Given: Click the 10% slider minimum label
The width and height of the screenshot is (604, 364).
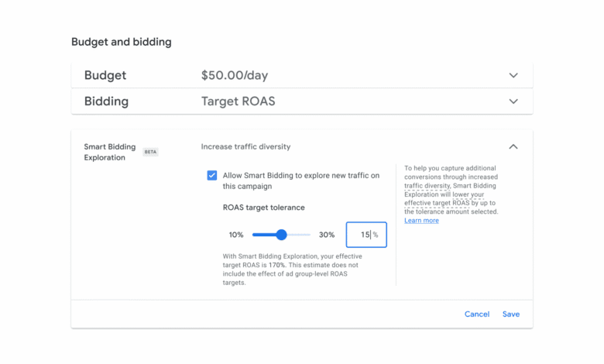Looking at the screenshot, I should coord(236,235).
